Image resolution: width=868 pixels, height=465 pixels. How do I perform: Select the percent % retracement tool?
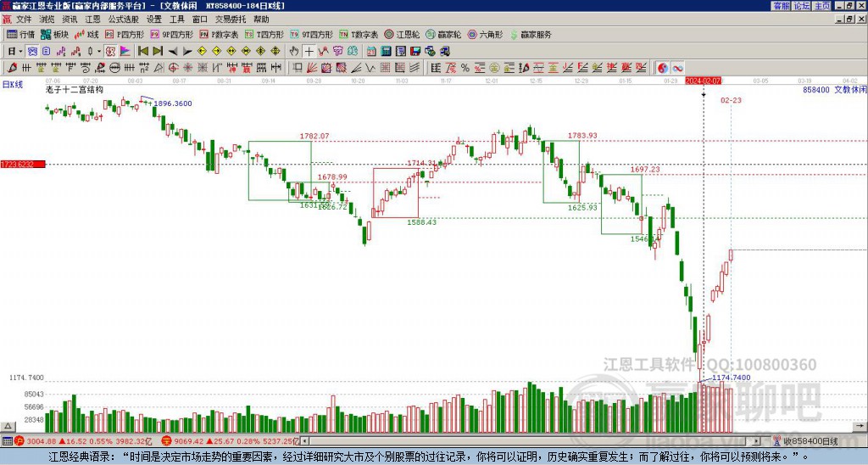(465, 68)
